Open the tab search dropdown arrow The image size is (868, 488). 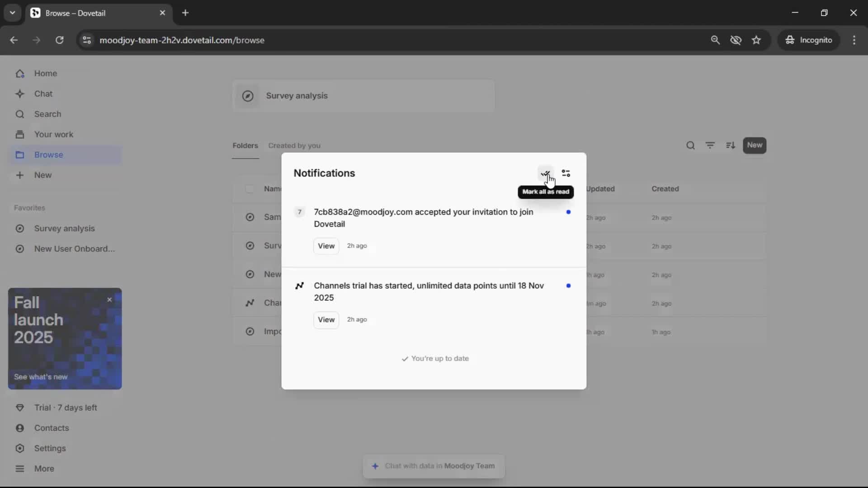[x=12, y=13]
